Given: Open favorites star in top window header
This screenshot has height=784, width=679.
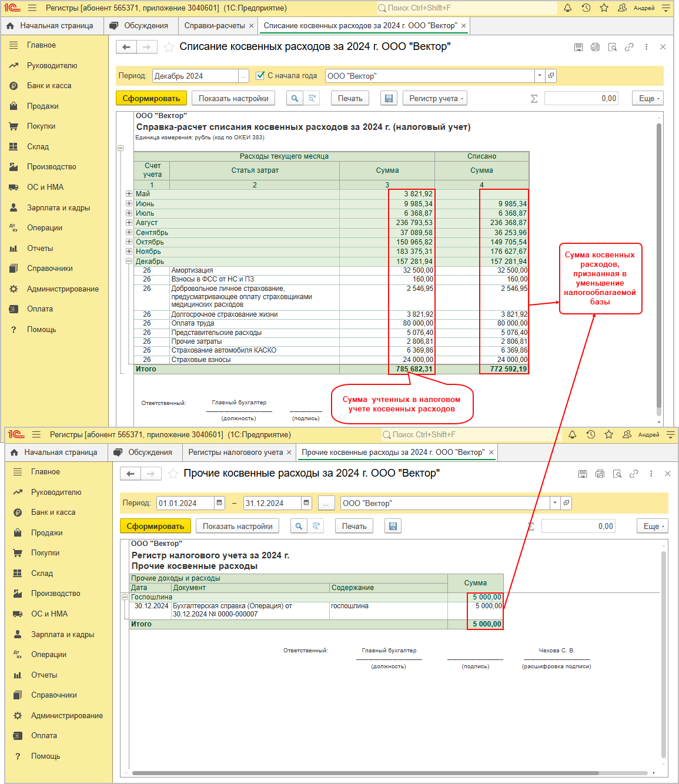Looking at the screenshot, I should (x=604, y=8).
